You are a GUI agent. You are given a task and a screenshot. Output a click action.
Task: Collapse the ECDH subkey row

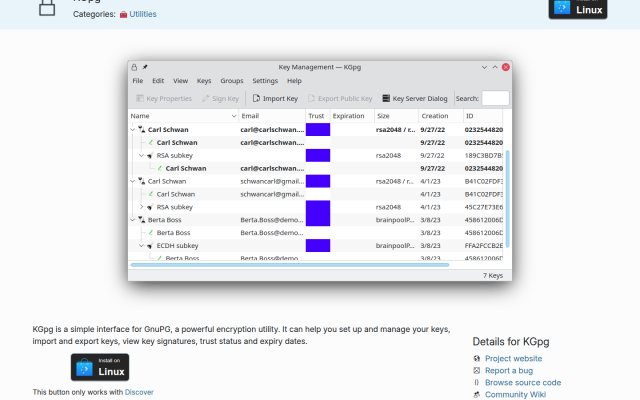142,246
